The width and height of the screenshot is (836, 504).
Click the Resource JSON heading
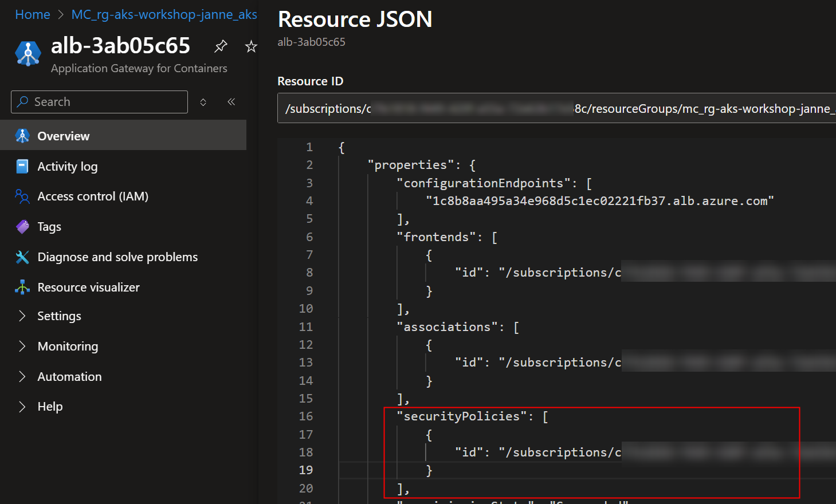coord(355,19)
